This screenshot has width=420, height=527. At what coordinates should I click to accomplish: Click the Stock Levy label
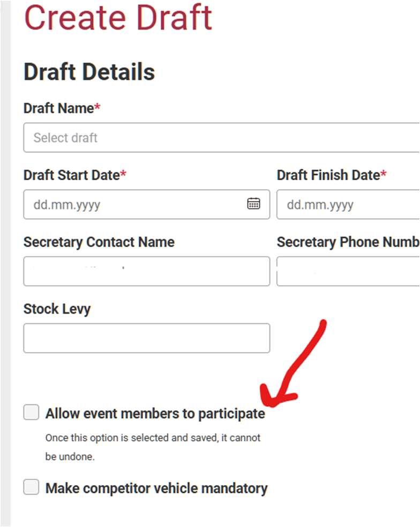[x=57, y=309]
